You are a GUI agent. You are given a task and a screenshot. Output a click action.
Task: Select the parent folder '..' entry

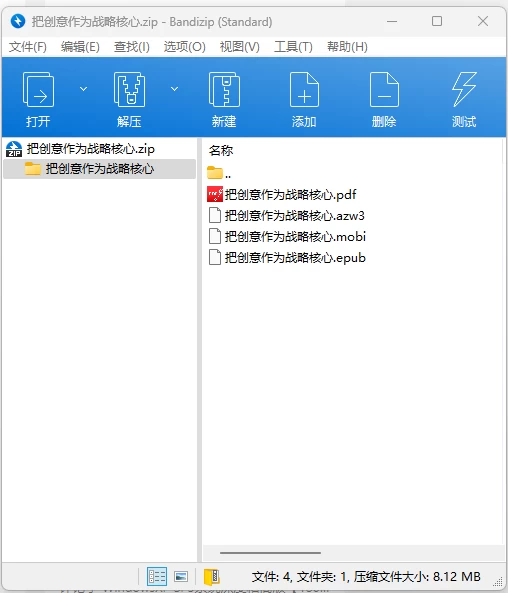click(219, 173)
